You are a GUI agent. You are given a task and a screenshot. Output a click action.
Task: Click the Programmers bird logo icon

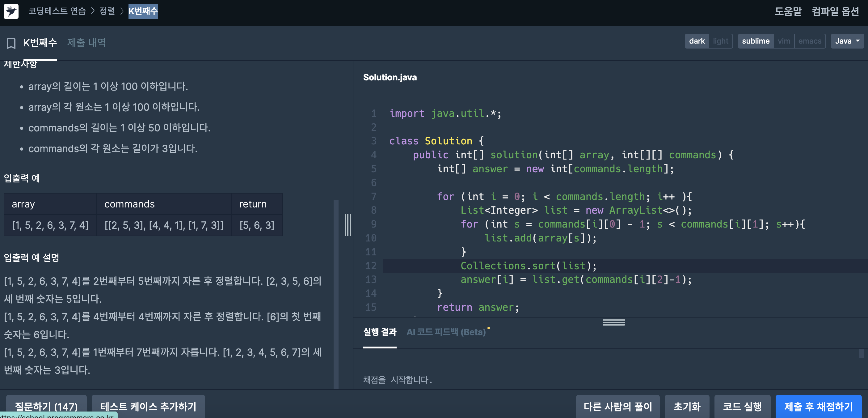[11, 11]
